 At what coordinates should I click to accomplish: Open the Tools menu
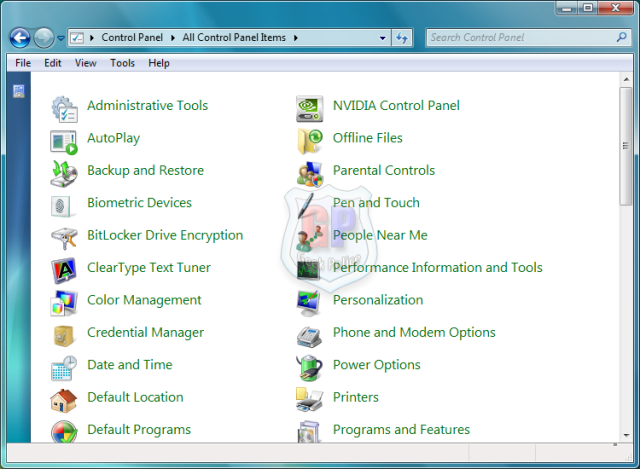tap(122, 63)
